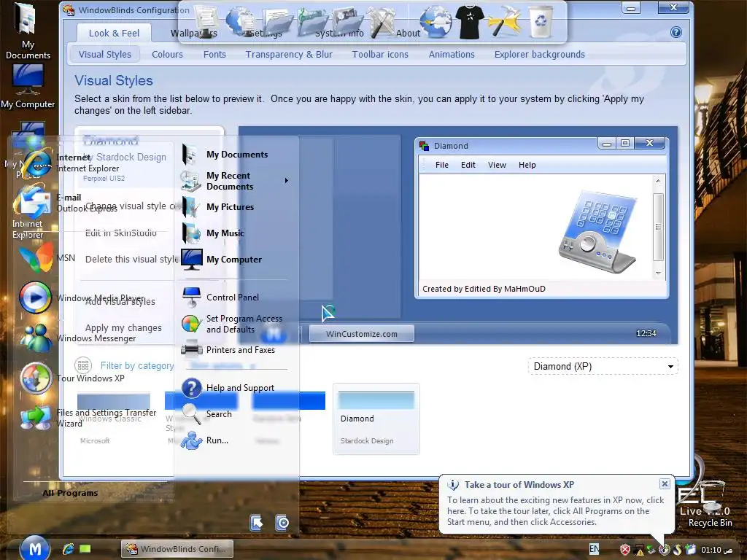
Task: Click the WinCustomize.com preview taskbar button
Action: click(362, 334)
